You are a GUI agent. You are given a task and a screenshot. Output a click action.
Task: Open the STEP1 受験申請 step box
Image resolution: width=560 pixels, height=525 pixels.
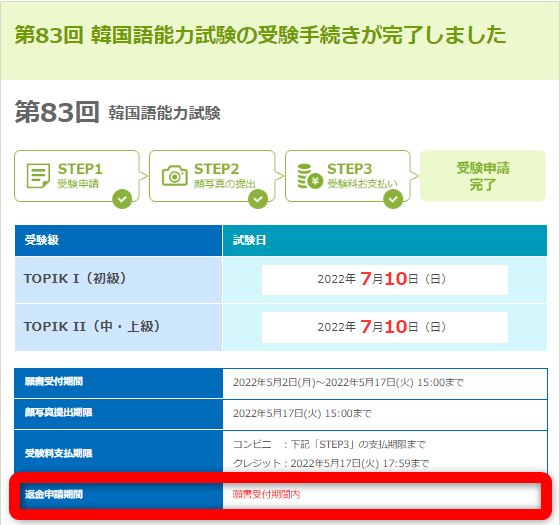point(77,176)
